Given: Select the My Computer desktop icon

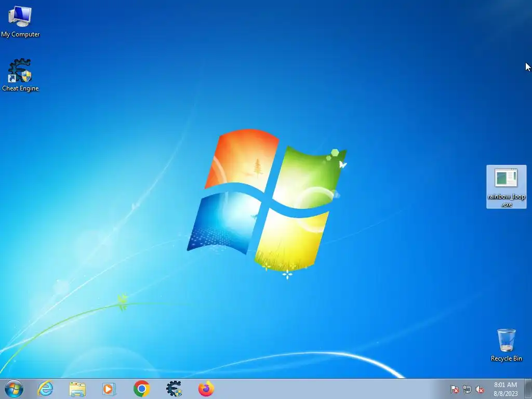Looking at the screenshot, I should click(20, 21).
